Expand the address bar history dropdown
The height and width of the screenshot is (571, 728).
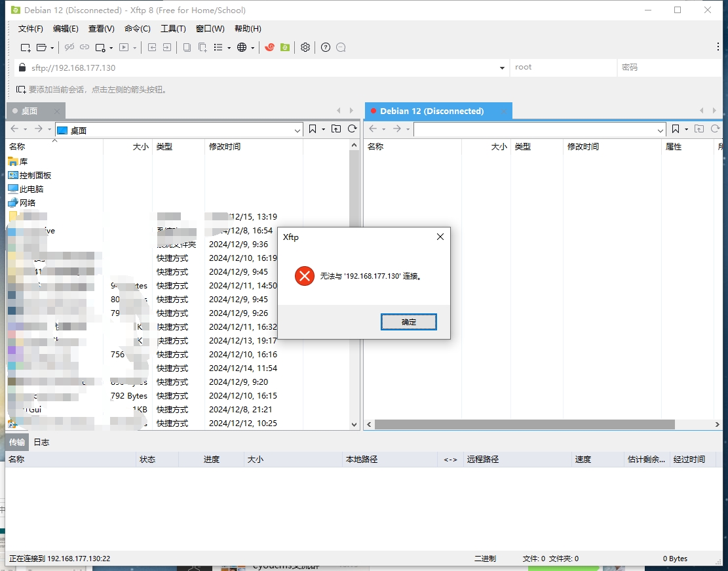(x=502, y=68)
